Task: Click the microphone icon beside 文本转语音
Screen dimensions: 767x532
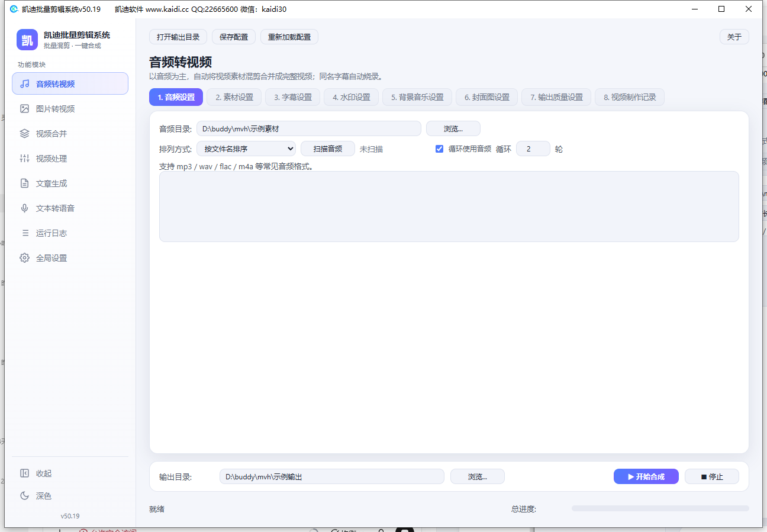Action: (x=24, y=208)
